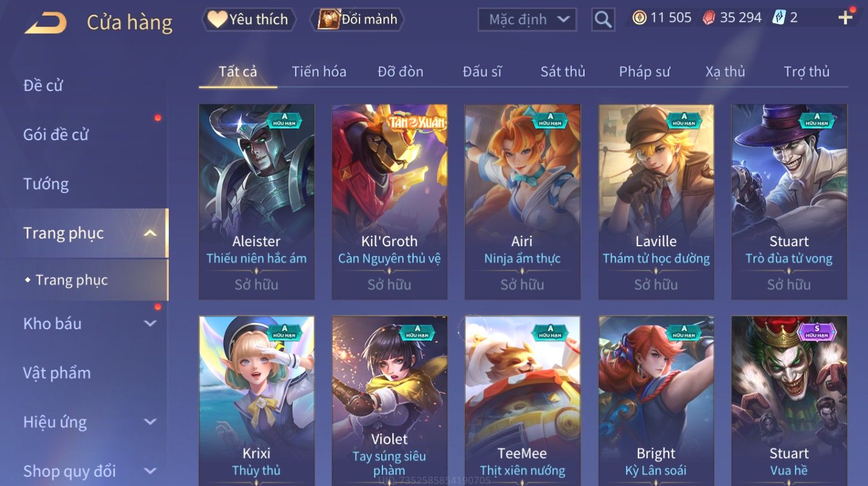868x486 pixels.
Task: Open Tướng in the left sidebar
Action: coord(46,184)
